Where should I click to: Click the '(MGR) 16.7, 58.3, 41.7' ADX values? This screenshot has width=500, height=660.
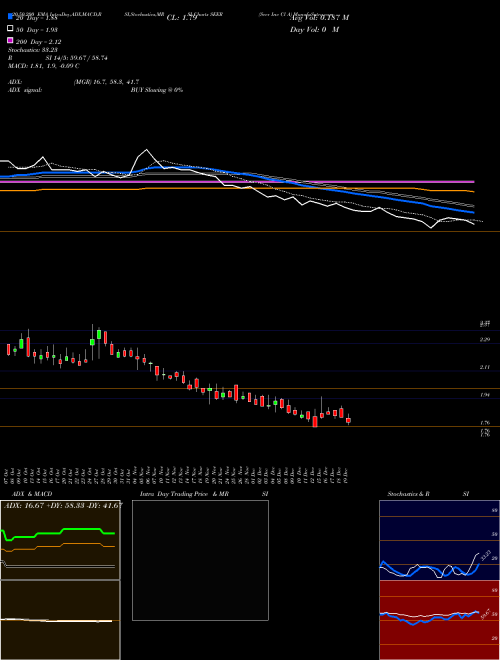click(106, 82)
